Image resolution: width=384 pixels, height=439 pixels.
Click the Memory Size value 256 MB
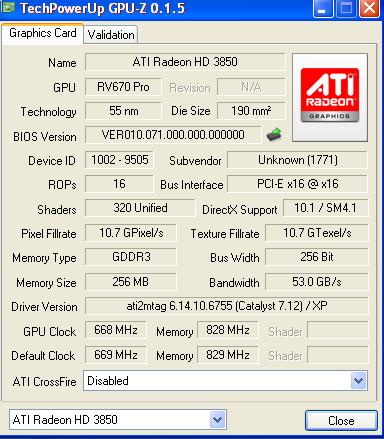coord(131,282)
